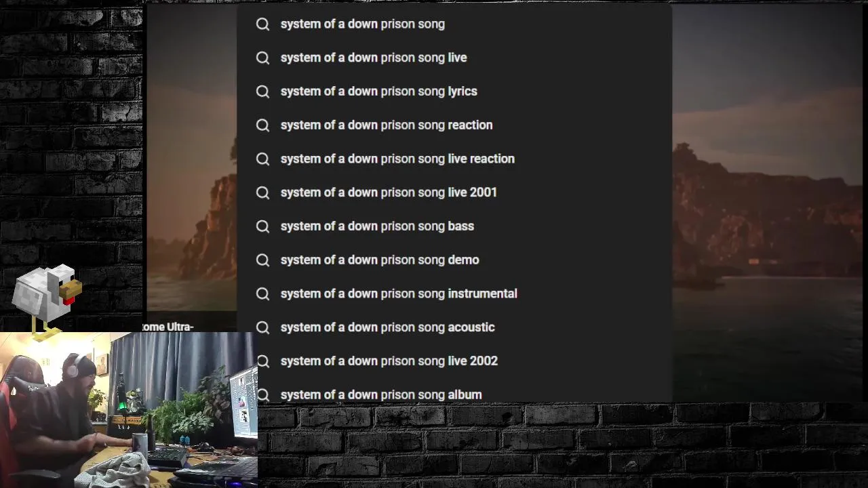Choose the "prison song live 2001" suggestion
868x488 pixels.
(x=454, y=192)
